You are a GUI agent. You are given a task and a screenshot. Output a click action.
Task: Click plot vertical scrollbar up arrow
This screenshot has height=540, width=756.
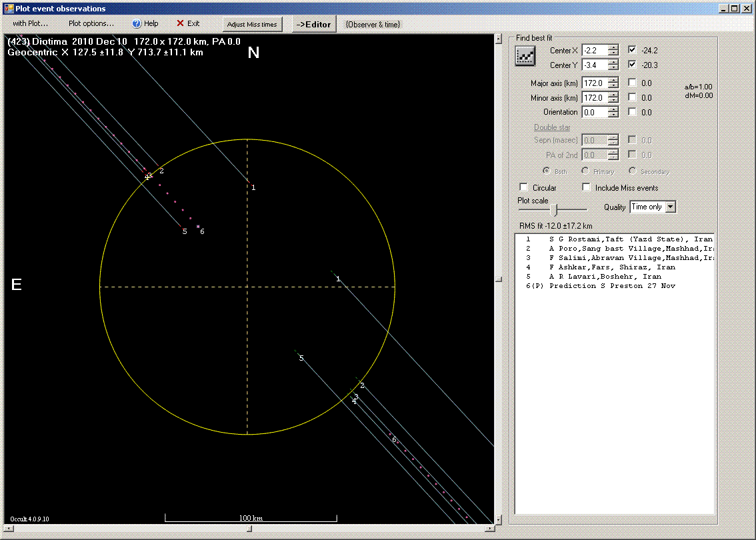tap(498, 39)
